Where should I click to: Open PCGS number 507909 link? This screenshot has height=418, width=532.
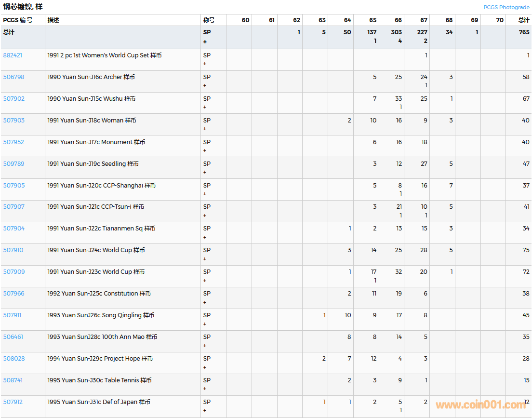(x=13, y=272)
